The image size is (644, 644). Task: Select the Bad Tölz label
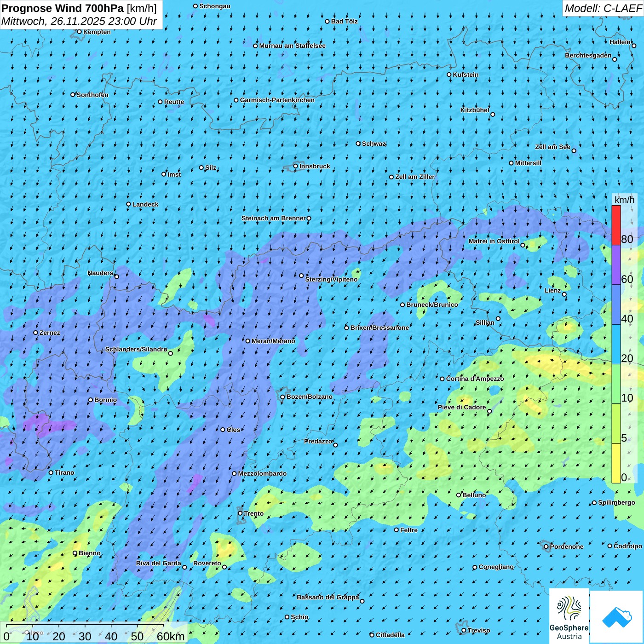[345, 21]
